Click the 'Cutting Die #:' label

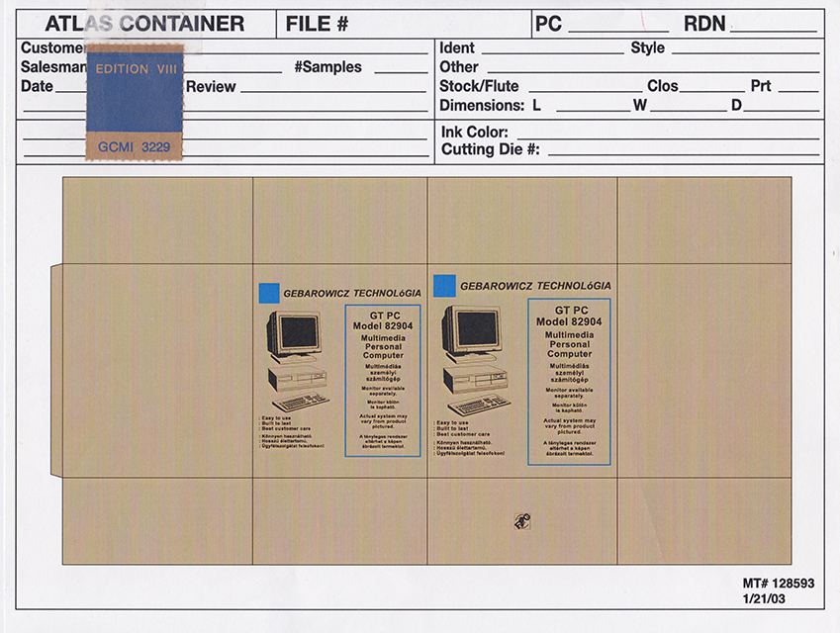click(490, 149)
